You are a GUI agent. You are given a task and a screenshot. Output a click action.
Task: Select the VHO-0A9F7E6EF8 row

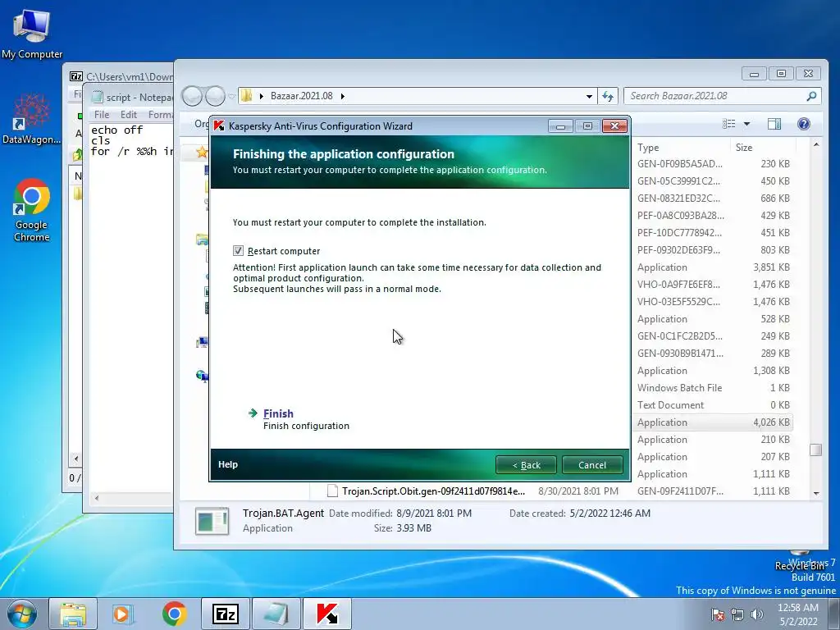pyautogui.click(x=713, y=285)
